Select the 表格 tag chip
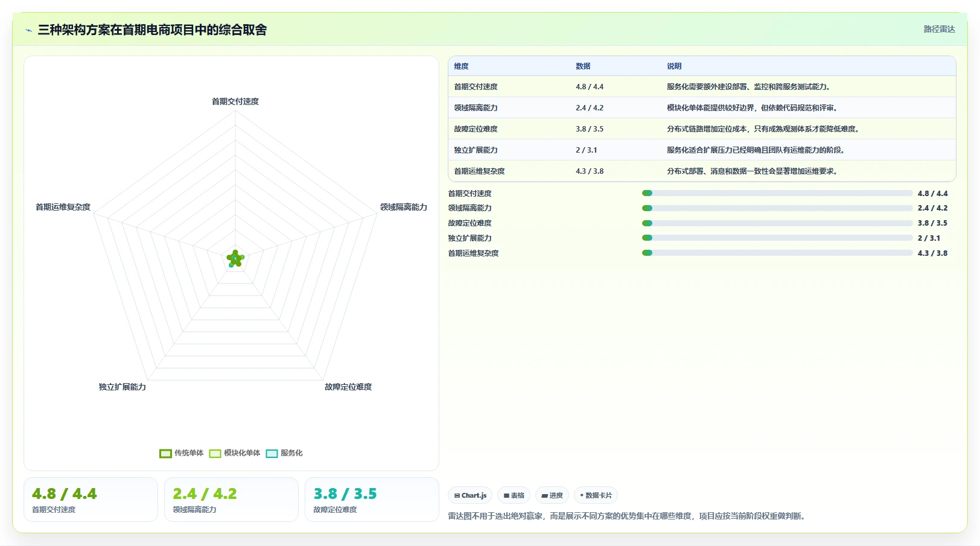 (514, 495)
